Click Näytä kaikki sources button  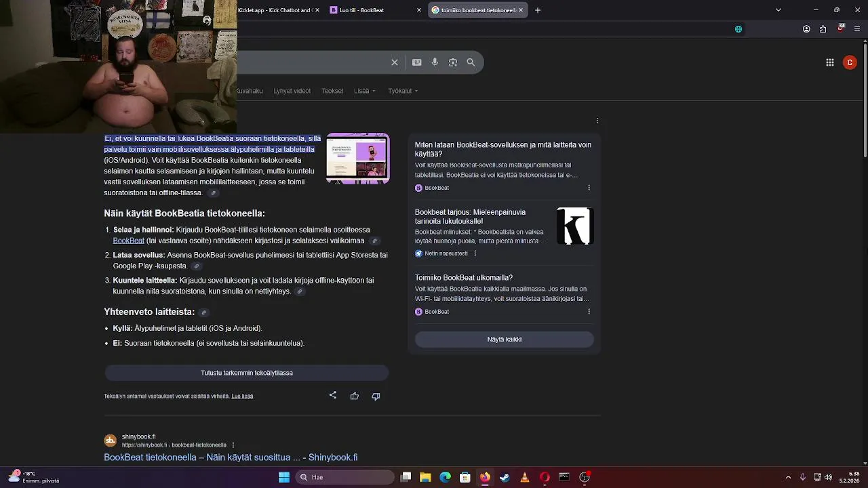[505, 339]
